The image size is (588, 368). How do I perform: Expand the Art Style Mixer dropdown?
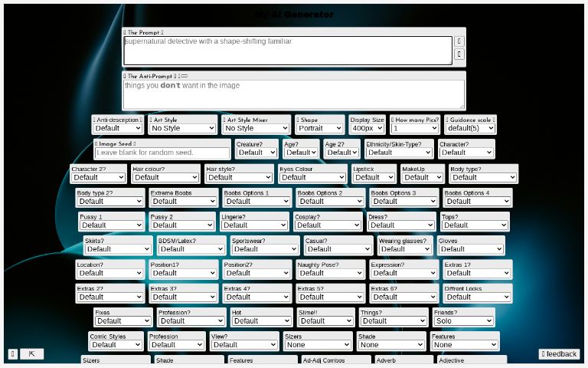point(257,129)
